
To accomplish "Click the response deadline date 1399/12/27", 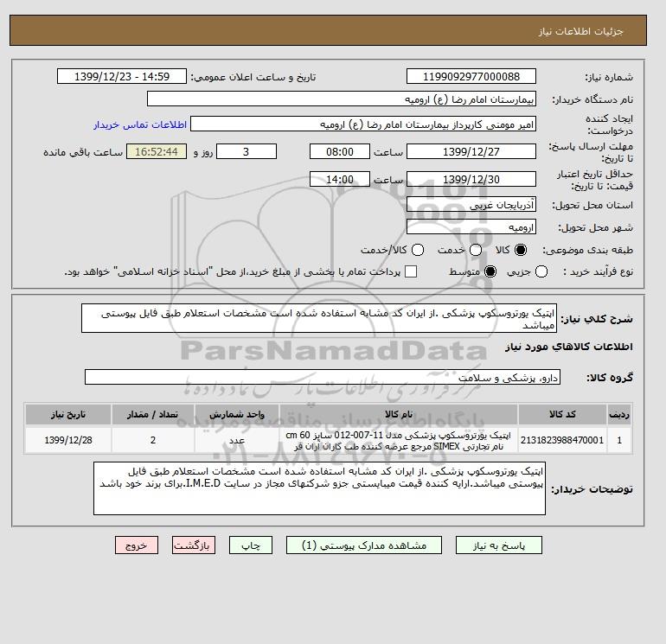I will pyautogui.click(x=471, y=151).
